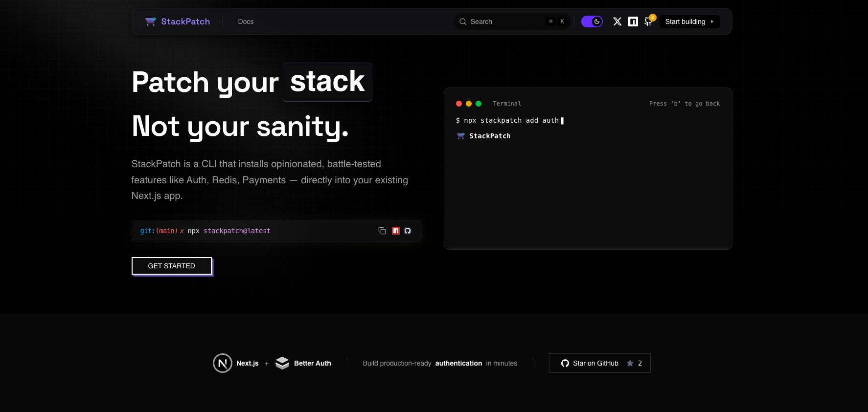Click the green terminal maximize dot
This screenshot has height=412, width=868.
coord(479,104)
